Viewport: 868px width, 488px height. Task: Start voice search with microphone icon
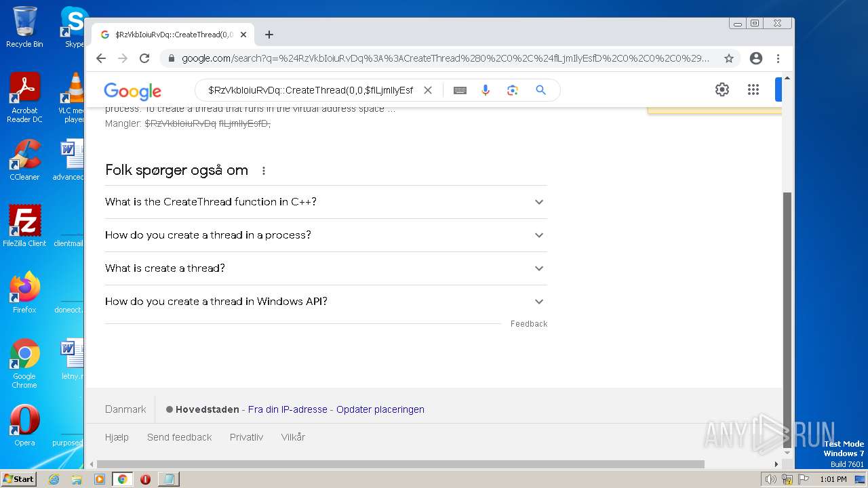(486, 90)
